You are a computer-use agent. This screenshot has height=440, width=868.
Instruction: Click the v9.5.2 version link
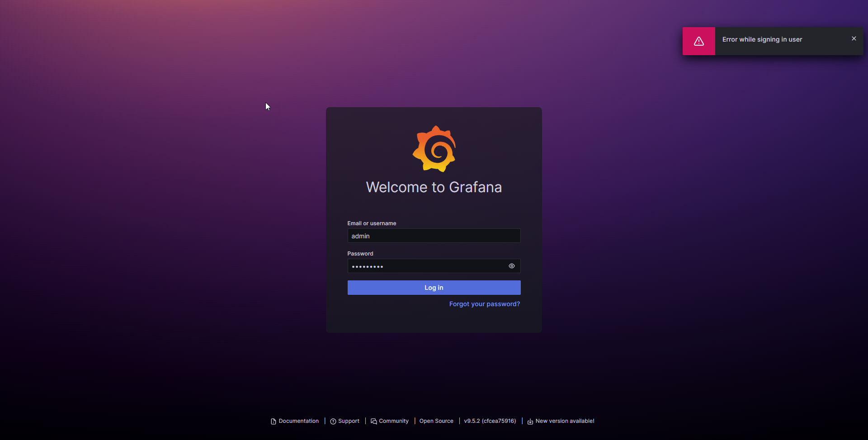point(490,421)
